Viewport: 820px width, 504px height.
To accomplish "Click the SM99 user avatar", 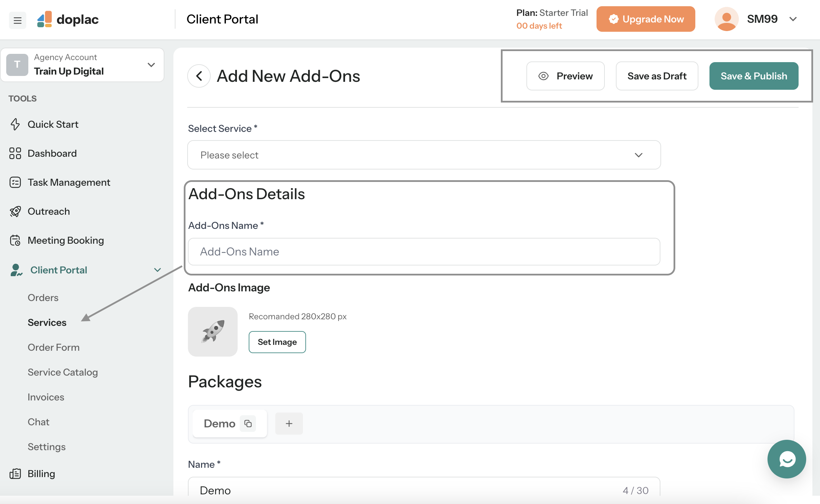I will (726, 19).
